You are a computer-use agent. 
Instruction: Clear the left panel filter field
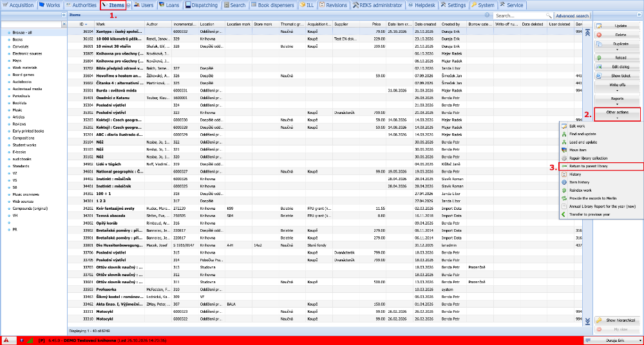coord(64,24)
